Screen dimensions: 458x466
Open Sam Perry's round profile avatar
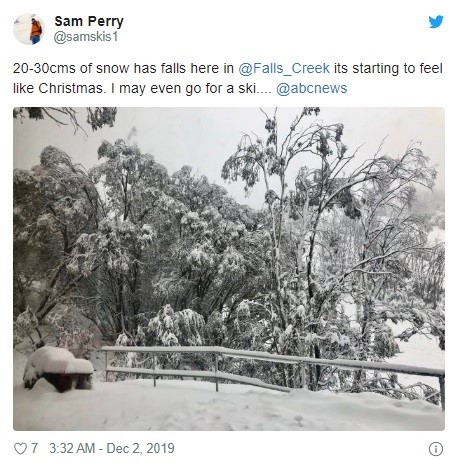(x=29, y=29)
